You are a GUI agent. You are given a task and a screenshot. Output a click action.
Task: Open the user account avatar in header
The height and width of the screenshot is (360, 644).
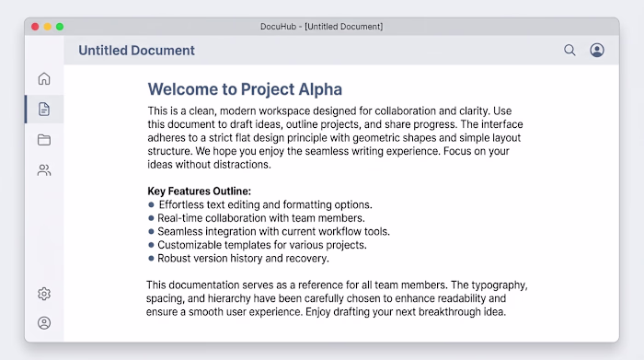[597, 50]
